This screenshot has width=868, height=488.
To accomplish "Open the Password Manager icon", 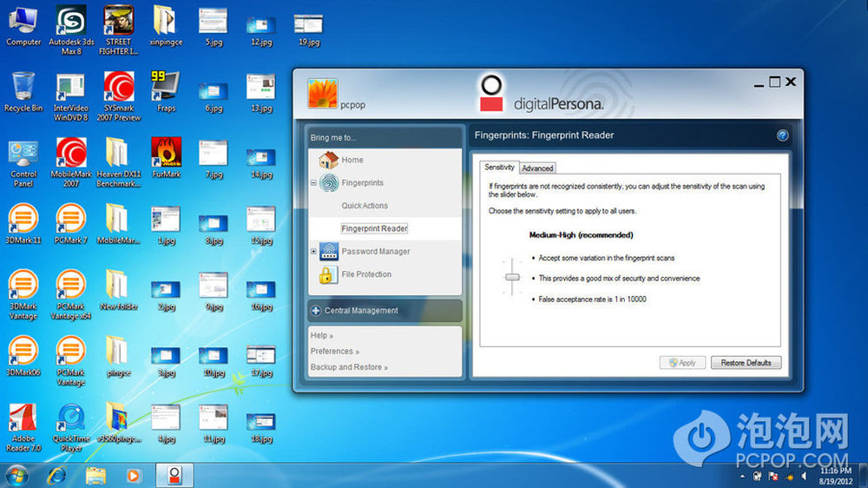I will (x=329, y=252).
